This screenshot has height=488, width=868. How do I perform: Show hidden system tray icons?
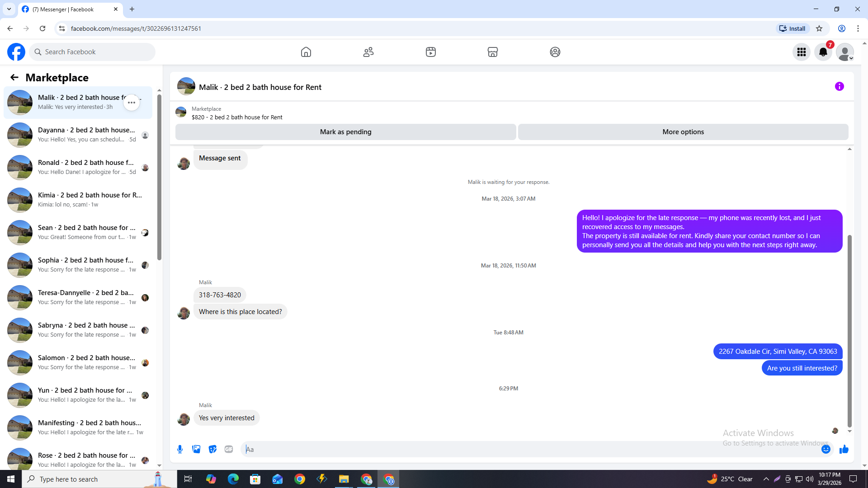point(766,479)
